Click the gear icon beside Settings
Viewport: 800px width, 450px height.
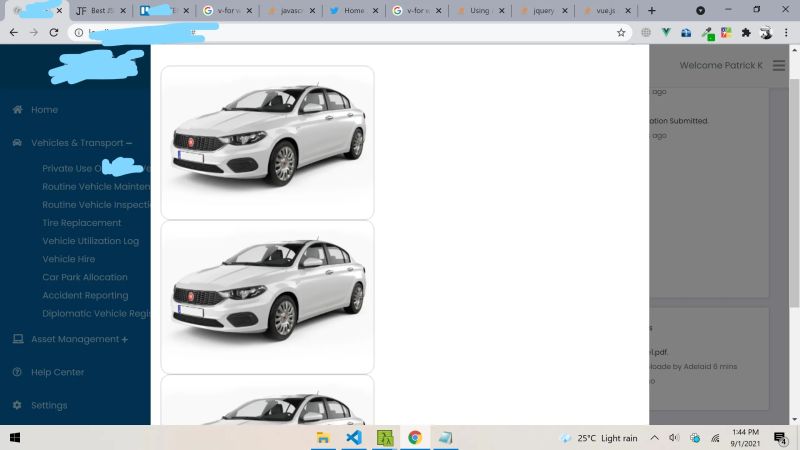(17, 405)
